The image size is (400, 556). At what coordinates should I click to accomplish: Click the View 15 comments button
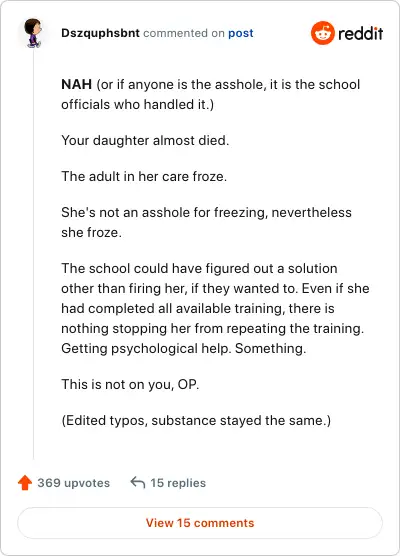click(200, 523)
